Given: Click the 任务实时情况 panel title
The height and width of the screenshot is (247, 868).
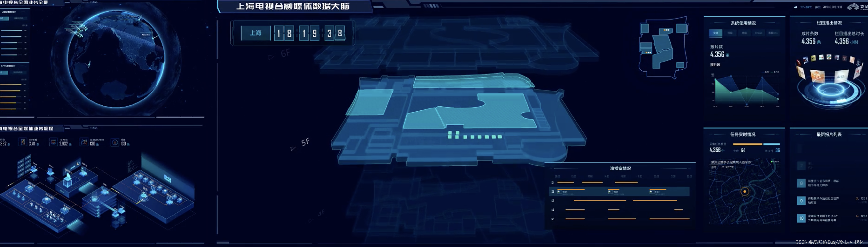Looking at the screenshot, I should coord(743,134).
